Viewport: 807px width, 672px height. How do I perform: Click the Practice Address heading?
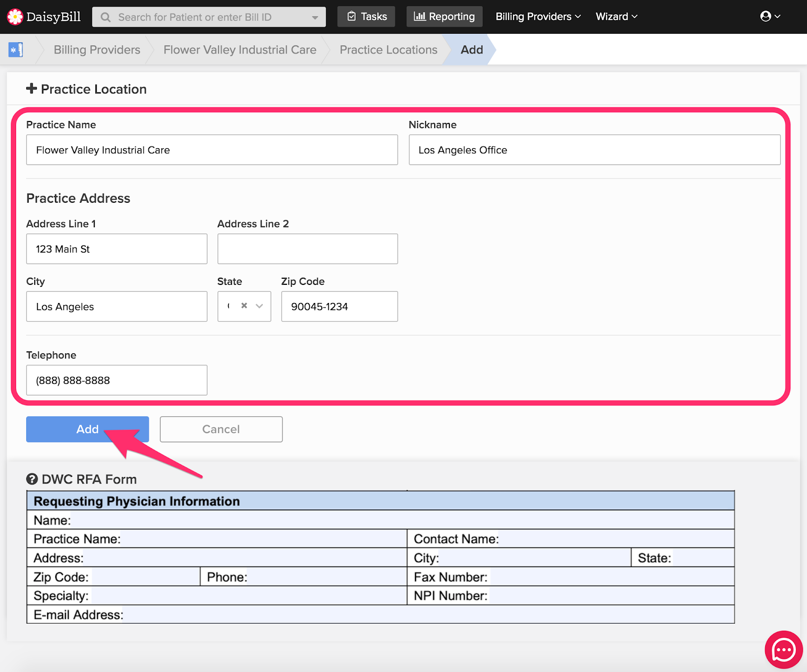click(x=78, y=198)
